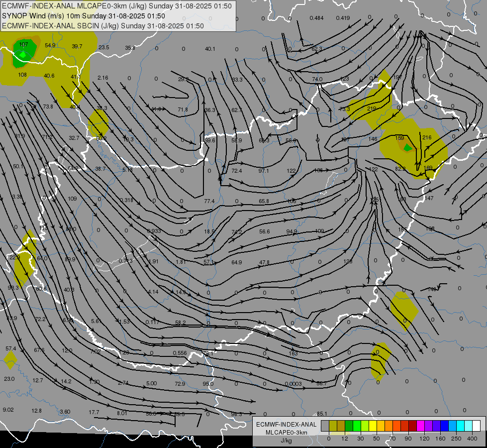This screenshot has height=448, width=487.
Task: Select the legend tick label 160
Action: click(440, 439)
